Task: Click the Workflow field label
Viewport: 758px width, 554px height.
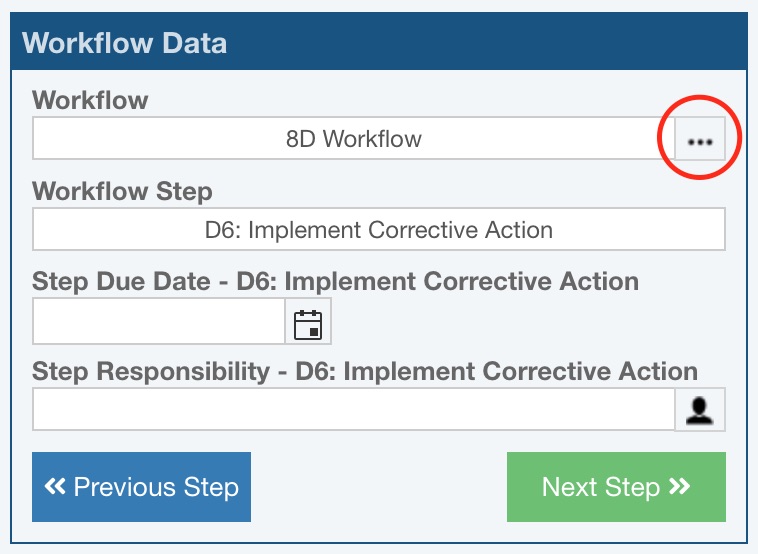Action: point(90,100)
